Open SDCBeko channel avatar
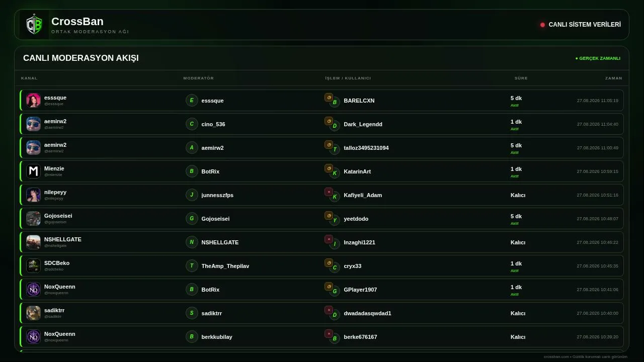 (x=34, y=265)
